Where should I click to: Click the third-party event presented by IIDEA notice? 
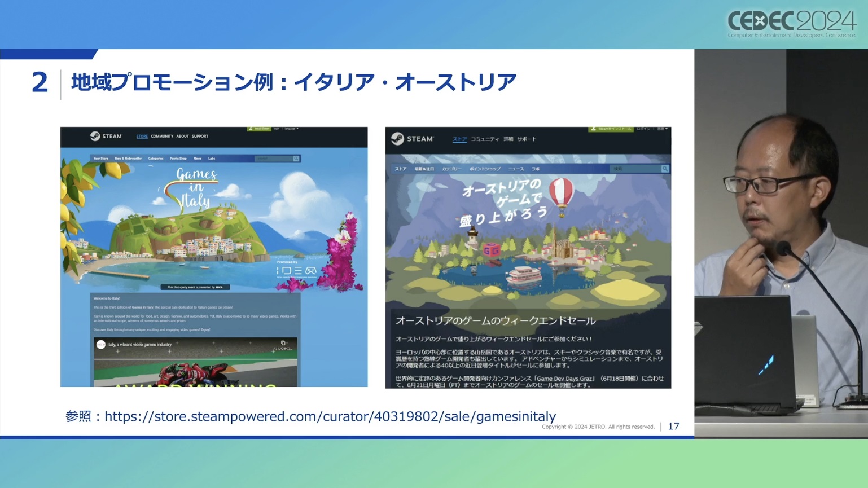195,287
